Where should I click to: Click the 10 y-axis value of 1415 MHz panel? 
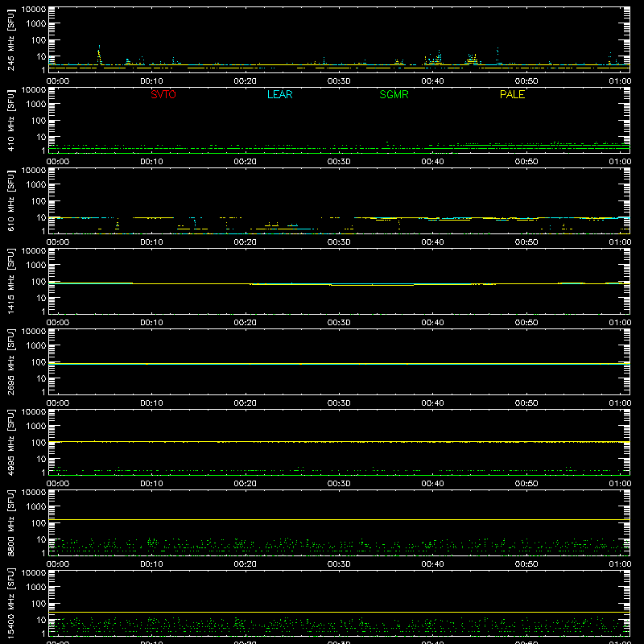(41, 298)
